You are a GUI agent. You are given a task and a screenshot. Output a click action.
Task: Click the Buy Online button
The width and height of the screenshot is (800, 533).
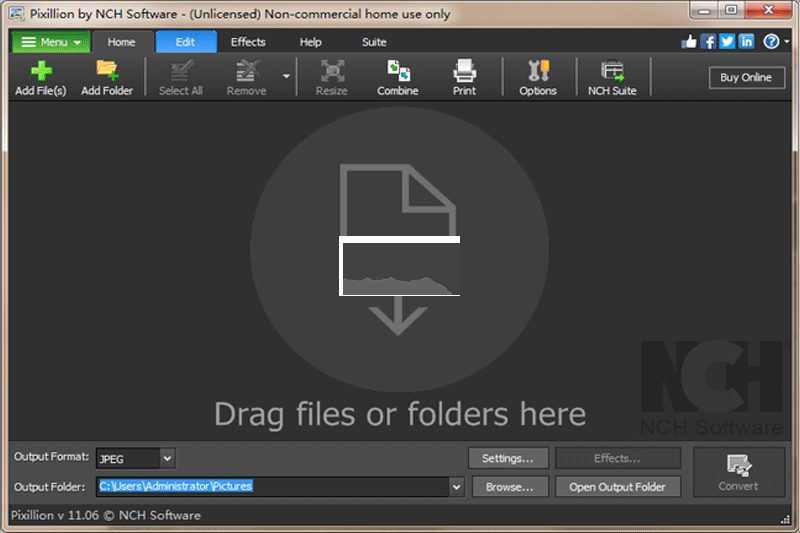[746, 78]
